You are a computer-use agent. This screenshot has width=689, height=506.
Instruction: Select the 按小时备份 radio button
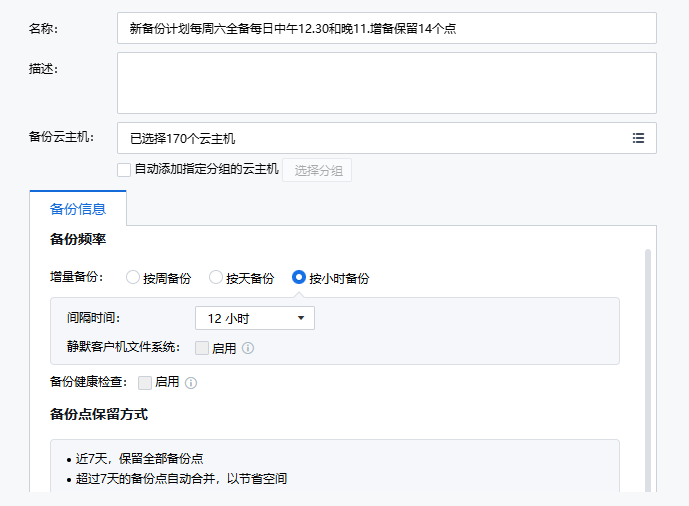299,278
